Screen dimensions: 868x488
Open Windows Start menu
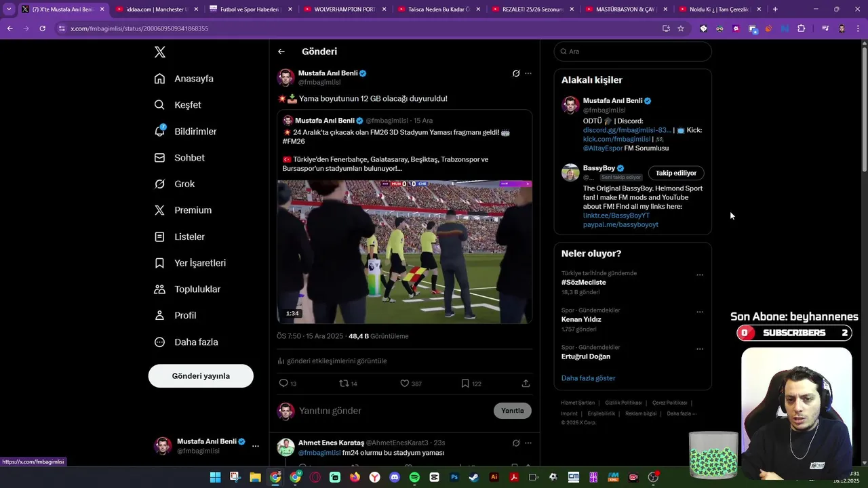tap(215, 478)
